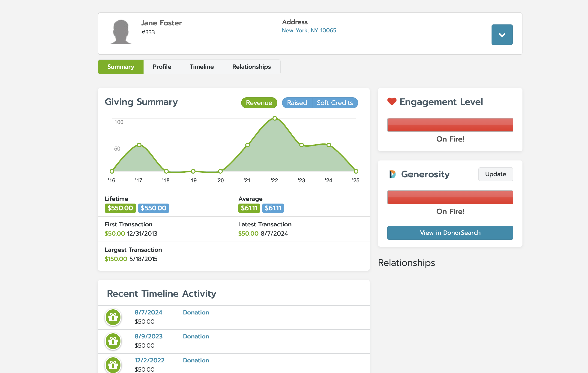This screenshot has height=373, width=588.
Task: Select the Relationships tab
Action: coord(251,67)
